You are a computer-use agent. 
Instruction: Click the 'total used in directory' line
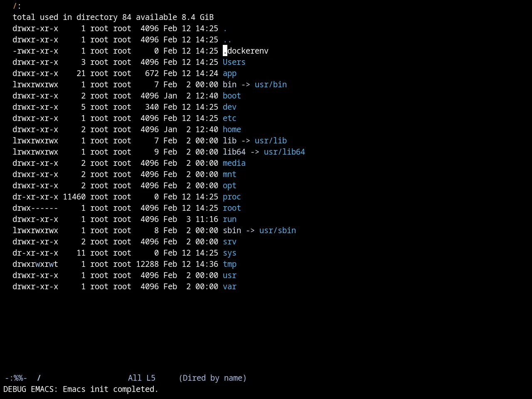(x=113, y=17)
